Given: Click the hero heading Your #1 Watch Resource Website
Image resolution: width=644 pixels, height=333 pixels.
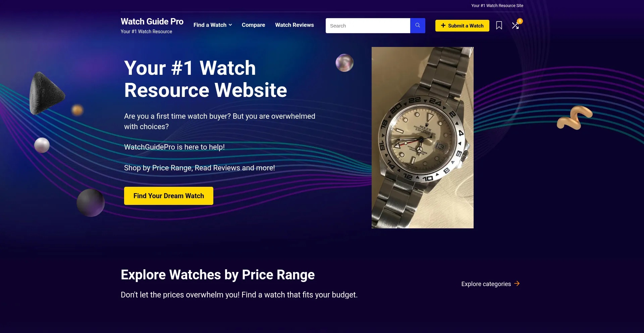Looking at the screenshot, I should (206, 79).
